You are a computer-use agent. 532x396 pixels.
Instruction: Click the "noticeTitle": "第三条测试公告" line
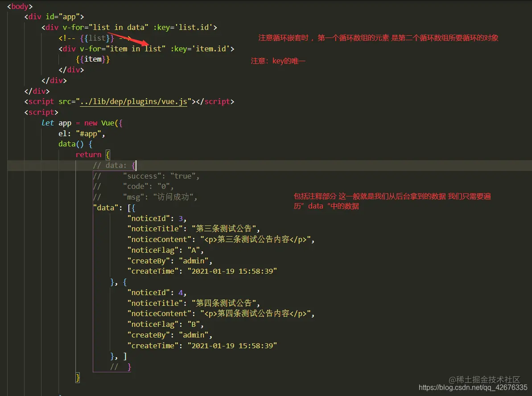pos(194,229)
